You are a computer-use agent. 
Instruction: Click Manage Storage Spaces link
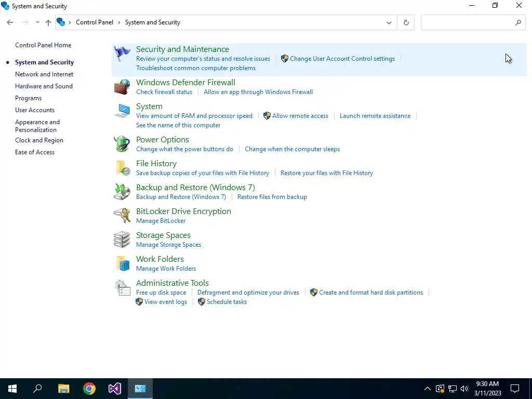[169, 245]
